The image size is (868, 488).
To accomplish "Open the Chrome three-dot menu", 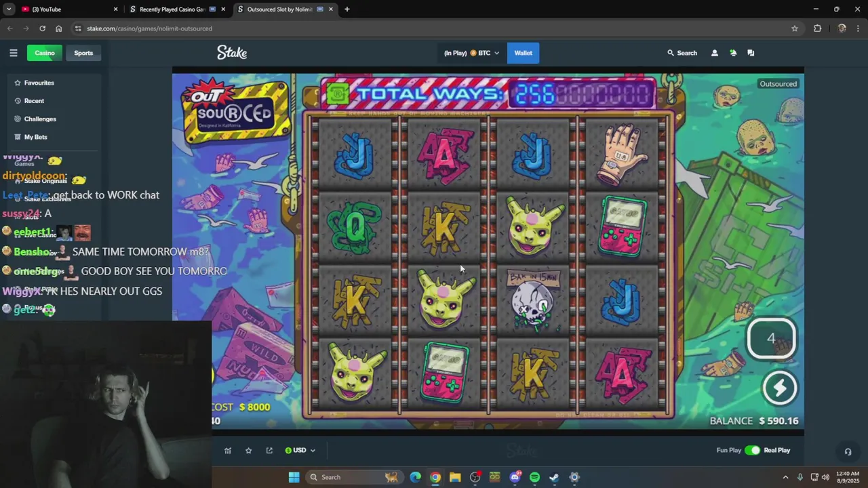I will [859, 28].
